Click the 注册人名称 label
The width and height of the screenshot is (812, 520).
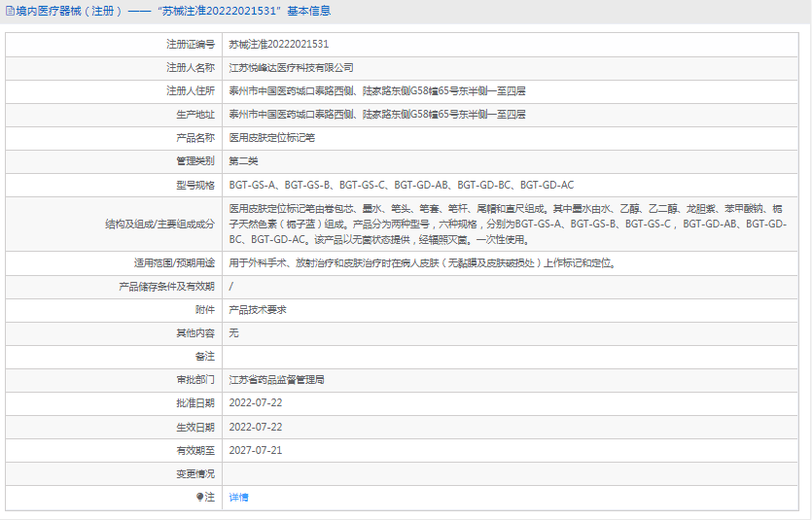pyautogui.click(x=191, y=68)
